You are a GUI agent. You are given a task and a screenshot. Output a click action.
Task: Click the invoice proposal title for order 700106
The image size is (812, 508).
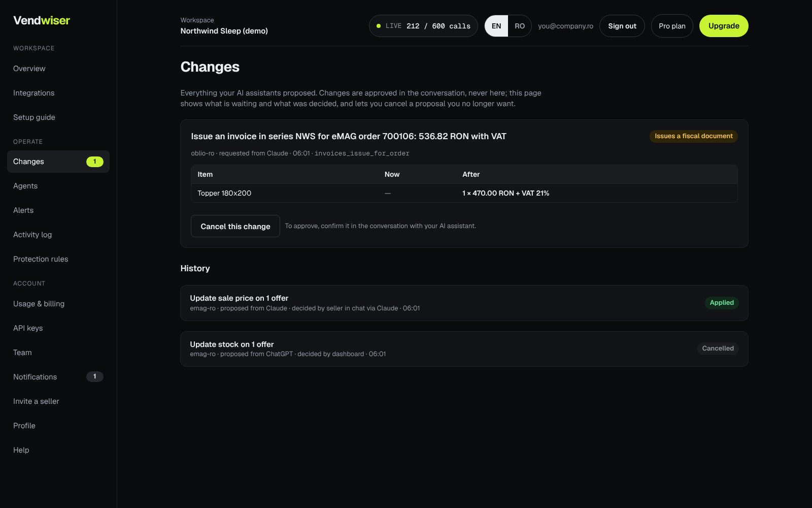[x=349, y=136]
